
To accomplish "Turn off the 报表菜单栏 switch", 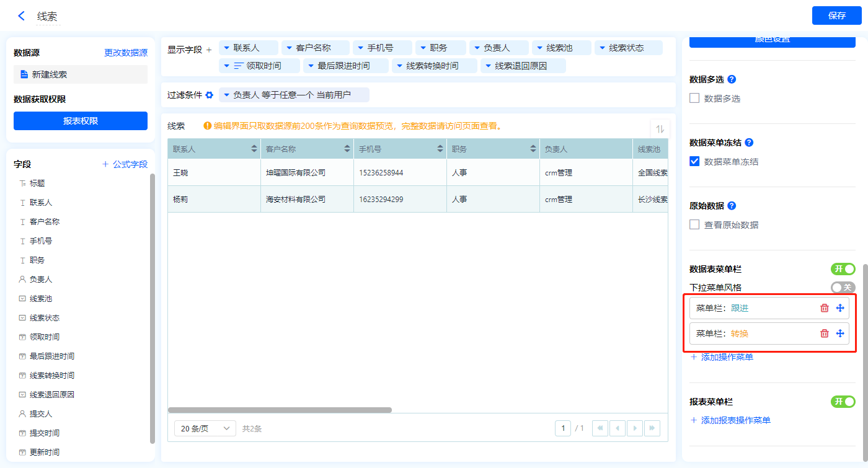I will (x=843, y=402).
